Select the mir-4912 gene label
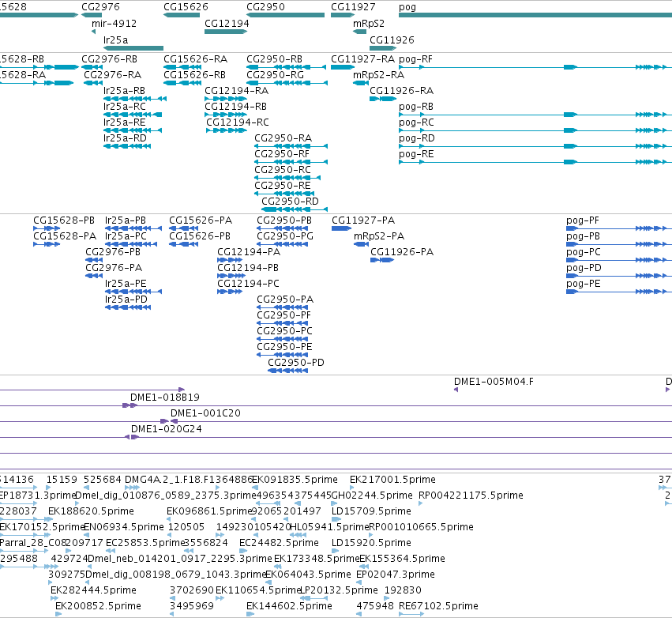The height and width of the screenshot is (618, 672). click(x=114, y=24)
